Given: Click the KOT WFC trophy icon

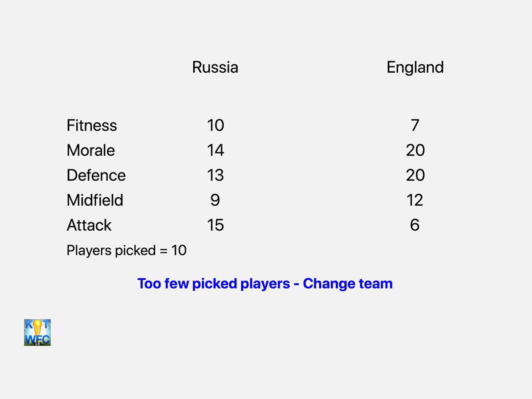Looking at the screenshot, I should [37, 332].
